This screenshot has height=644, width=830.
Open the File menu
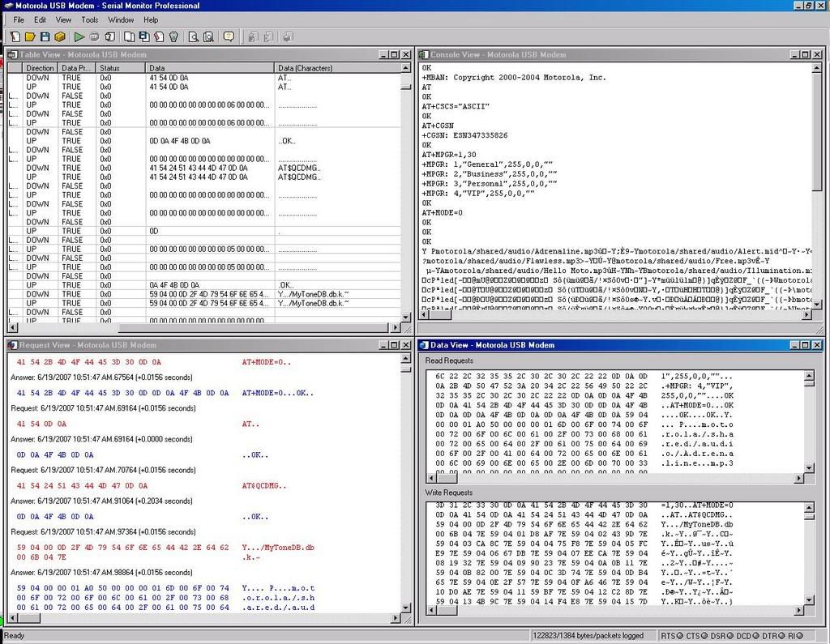coord(19,19)
